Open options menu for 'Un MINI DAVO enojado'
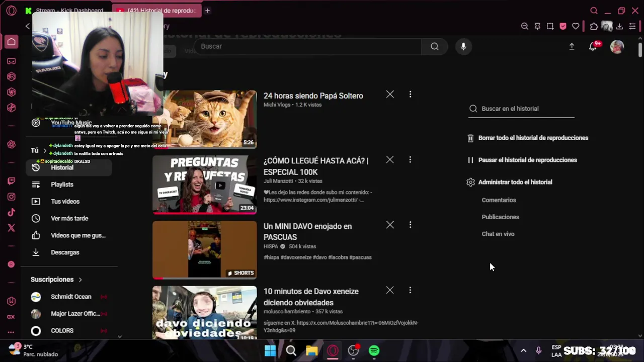Screen dimensions: 644x362 coord(410,225)
